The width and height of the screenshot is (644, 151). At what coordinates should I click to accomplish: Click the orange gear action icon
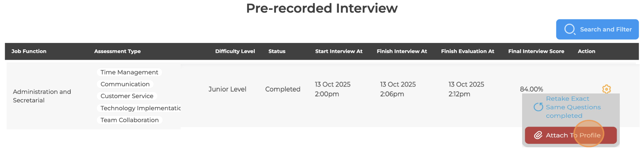coord(606,89)
